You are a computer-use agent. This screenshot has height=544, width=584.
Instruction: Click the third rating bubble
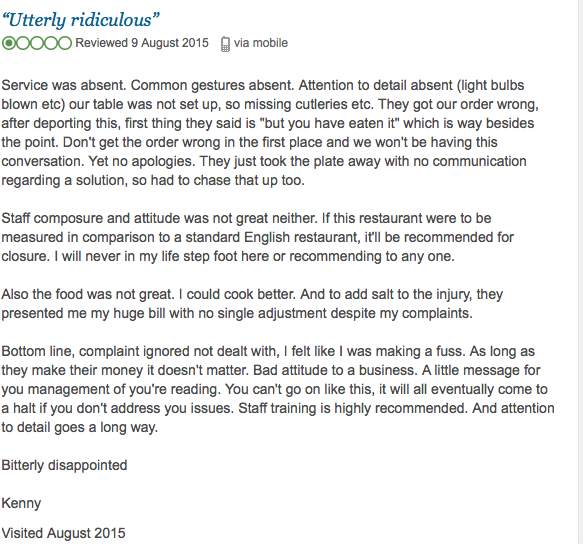(36, 43)
